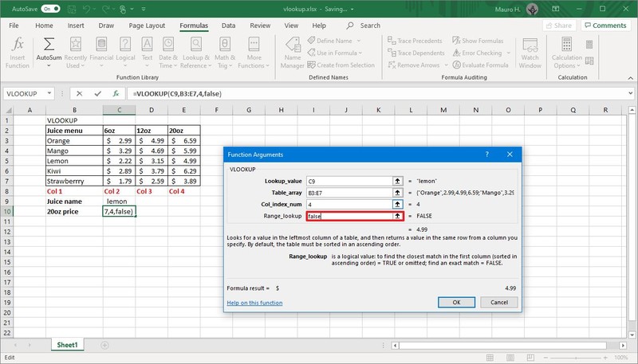Collapse dialog via Lookup_value range selector icon
This screenshot has width=638, height=364.
click(397, 181)
